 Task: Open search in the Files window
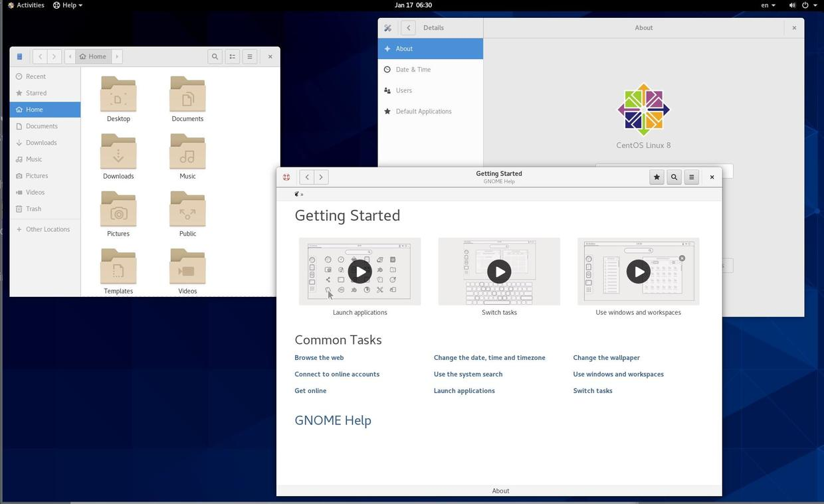pyautogui.click(x=215, y=56)
